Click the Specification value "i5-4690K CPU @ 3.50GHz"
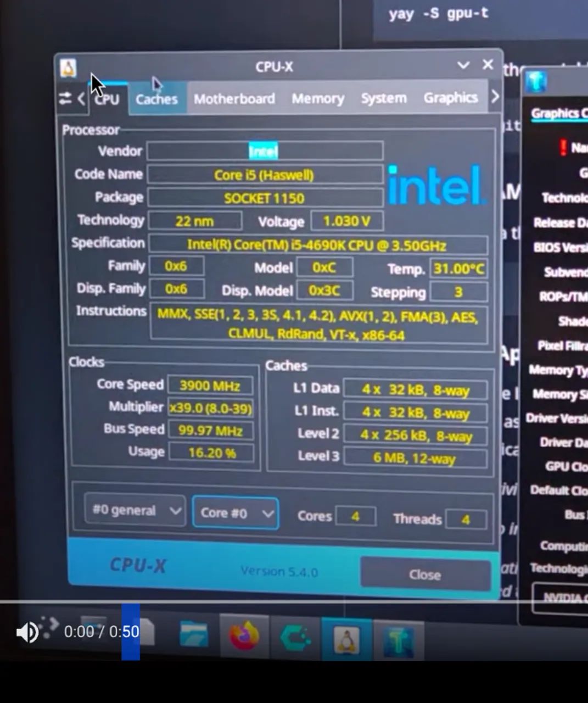Image resolution: width=588 pixels, height=703 pixels. 318,245
